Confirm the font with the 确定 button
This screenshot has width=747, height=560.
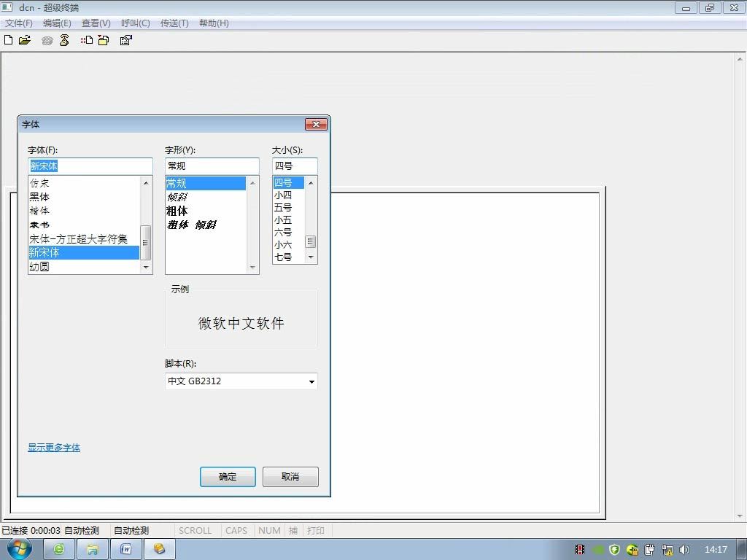click(x=228, y=477)
